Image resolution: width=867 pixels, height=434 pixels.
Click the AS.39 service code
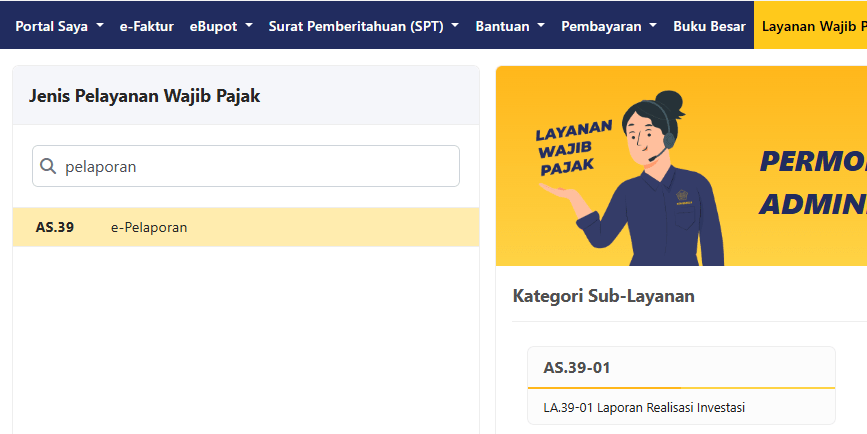point(55,227)
